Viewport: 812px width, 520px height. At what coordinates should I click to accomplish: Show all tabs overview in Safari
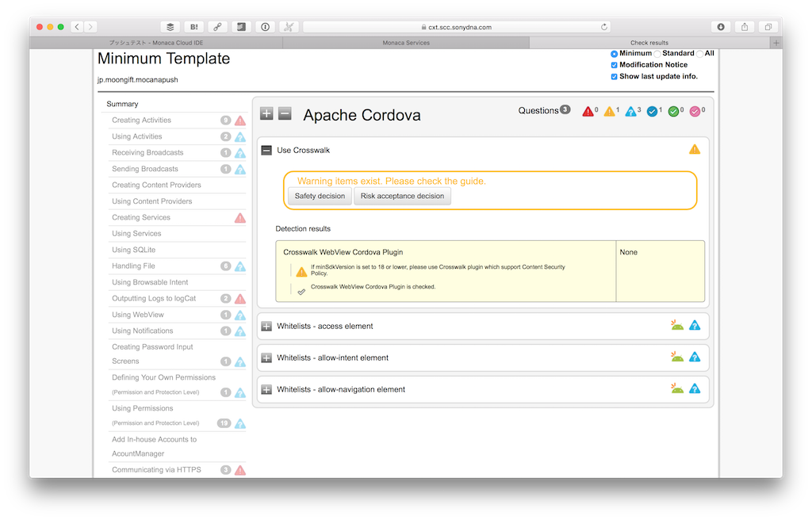point(768,27)
